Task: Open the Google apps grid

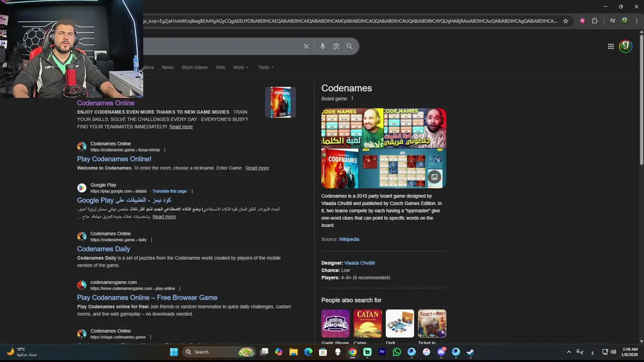Action: (611, 46)
